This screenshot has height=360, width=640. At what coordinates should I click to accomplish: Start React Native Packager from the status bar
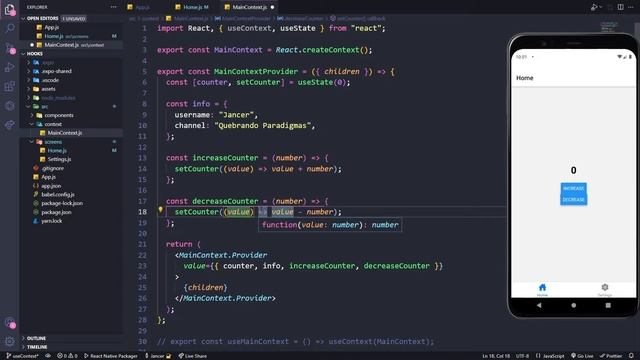(111, 356)
